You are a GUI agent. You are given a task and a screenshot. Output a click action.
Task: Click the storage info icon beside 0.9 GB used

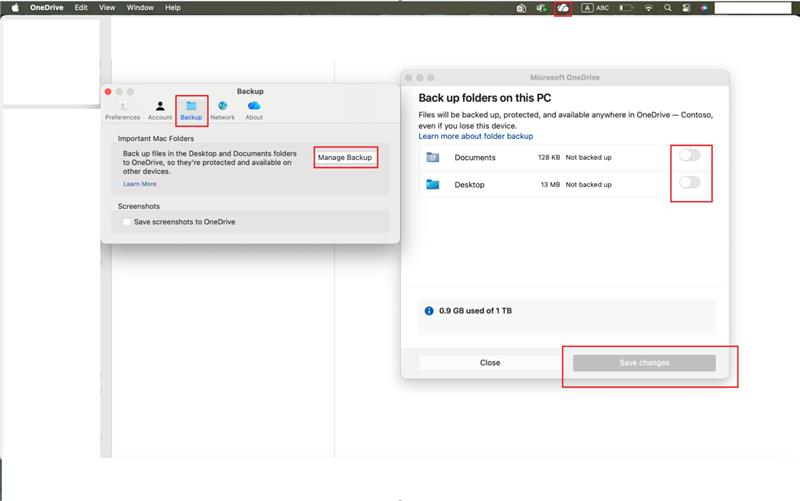pyautogui.click(x=429, y=311)
